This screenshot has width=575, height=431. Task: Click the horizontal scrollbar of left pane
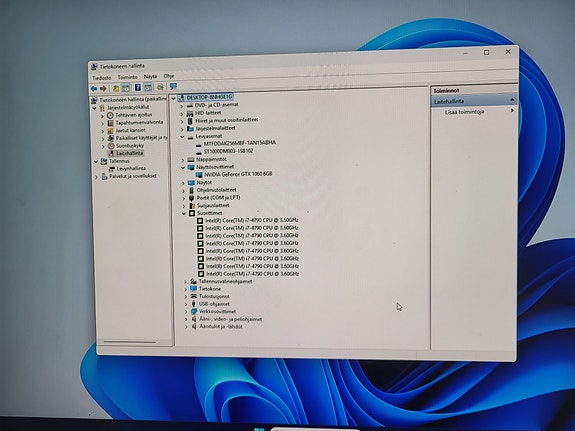(x=130, y=342)
